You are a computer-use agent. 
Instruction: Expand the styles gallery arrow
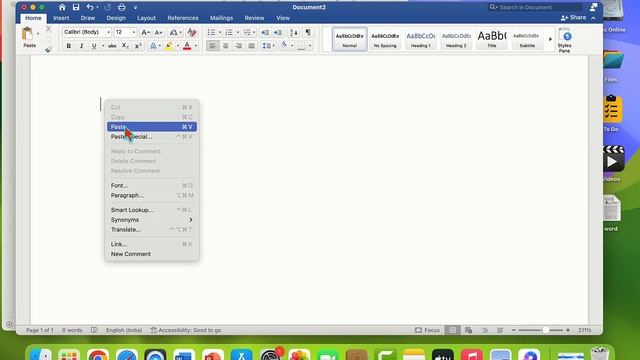pos(550,39)
